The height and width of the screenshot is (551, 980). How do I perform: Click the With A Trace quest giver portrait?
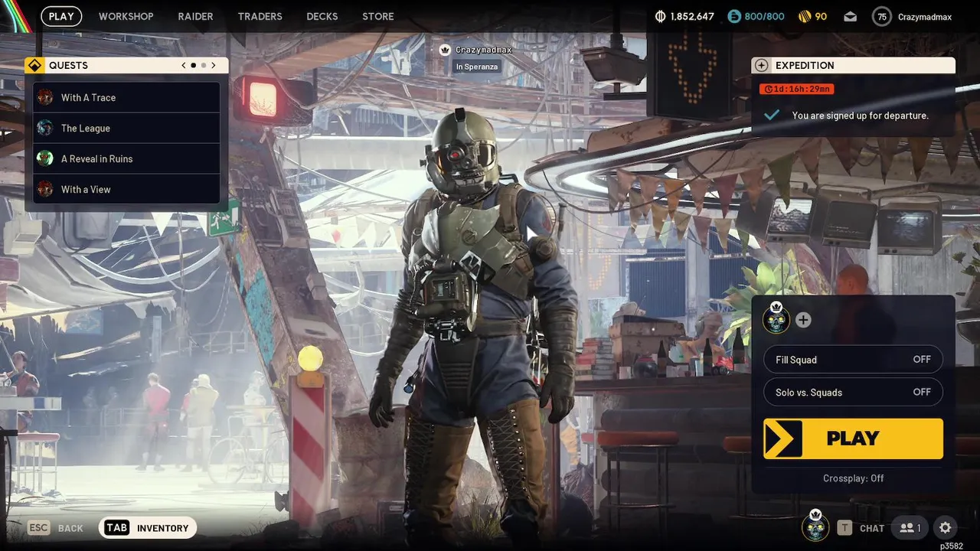45,97
